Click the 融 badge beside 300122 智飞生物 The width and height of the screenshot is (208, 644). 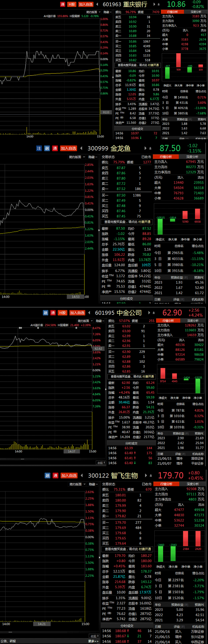coord(47,476)
